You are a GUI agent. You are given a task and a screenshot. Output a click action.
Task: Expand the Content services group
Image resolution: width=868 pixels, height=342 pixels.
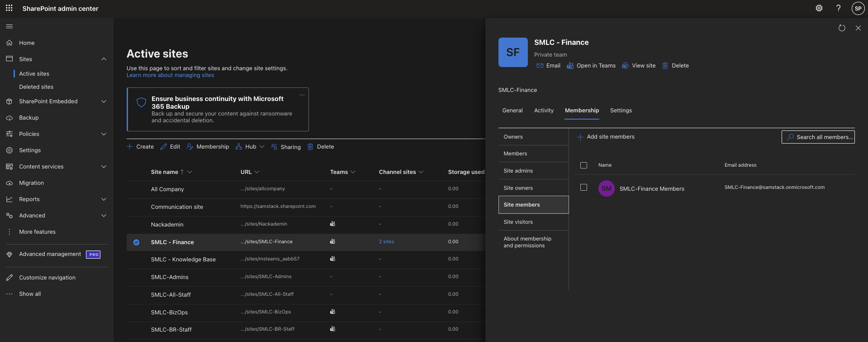coord(104,167)
